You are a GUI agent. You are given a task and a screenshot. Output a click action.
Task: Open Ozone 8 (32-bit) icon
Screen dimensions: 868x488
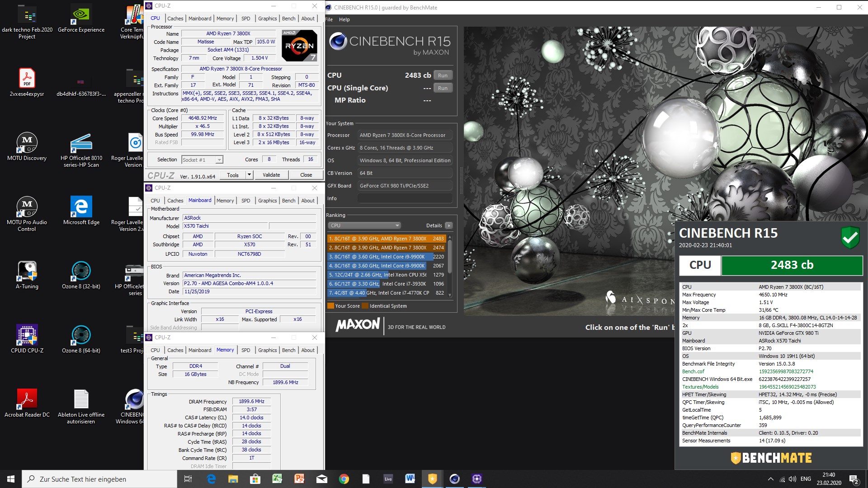81,275
